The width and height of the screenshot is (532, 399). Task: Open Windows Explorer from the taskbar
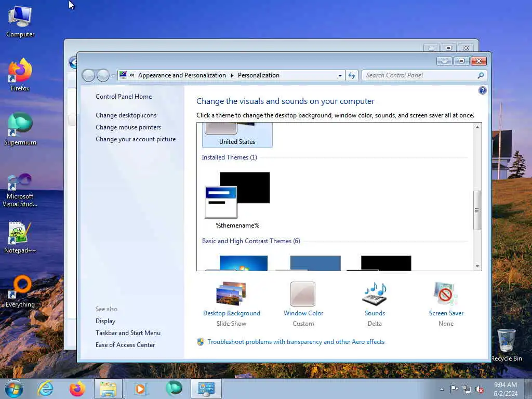pos(109,389)
